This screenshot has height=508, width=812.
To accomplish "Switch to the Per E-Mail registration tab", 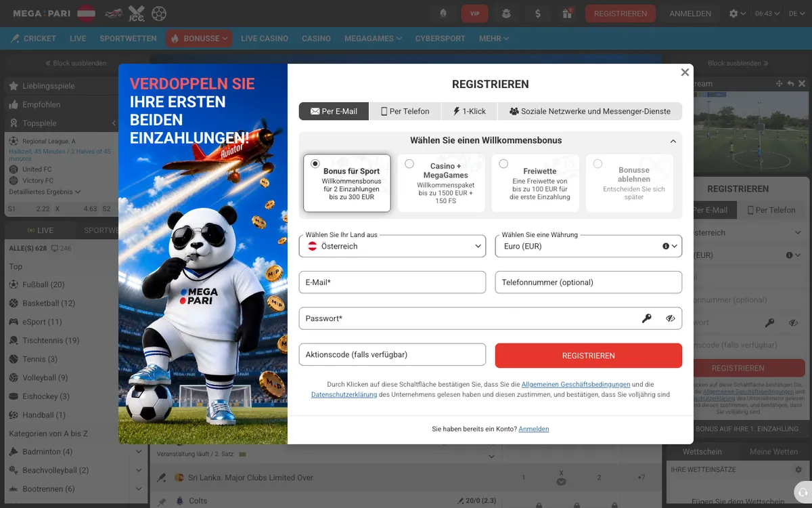I will [x=334, y=111].
